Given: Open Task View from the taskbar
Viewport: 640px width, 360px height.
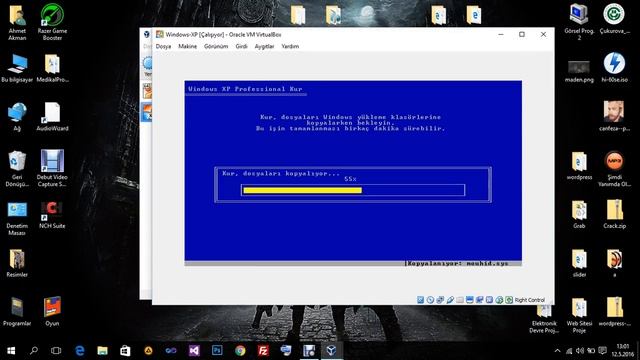Looking at the screenshot, I should click(56, 351).
